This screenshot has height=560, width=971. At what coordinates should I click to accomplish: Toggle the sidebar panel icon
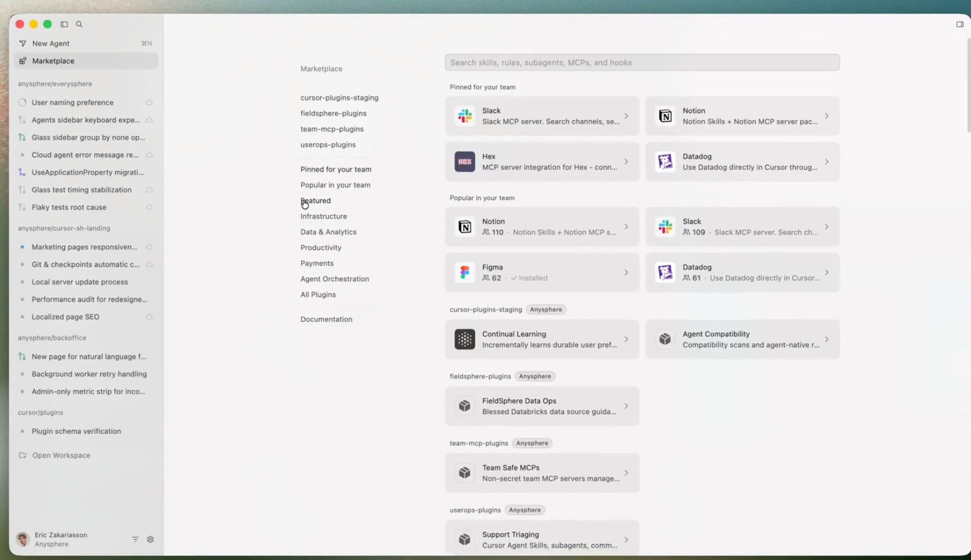click(64, 24)
